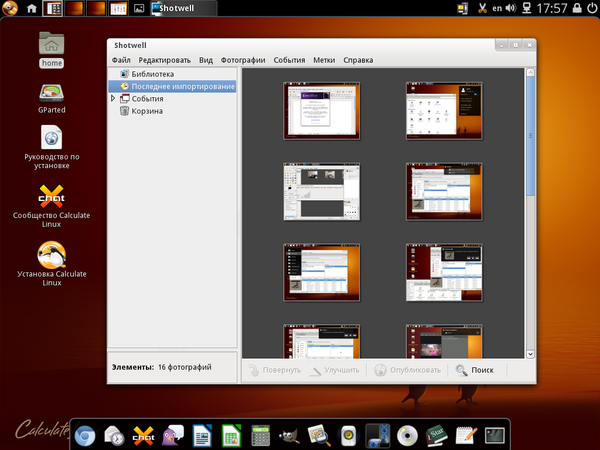
Task: Open the Файл menu
Action: click(122, 59)
